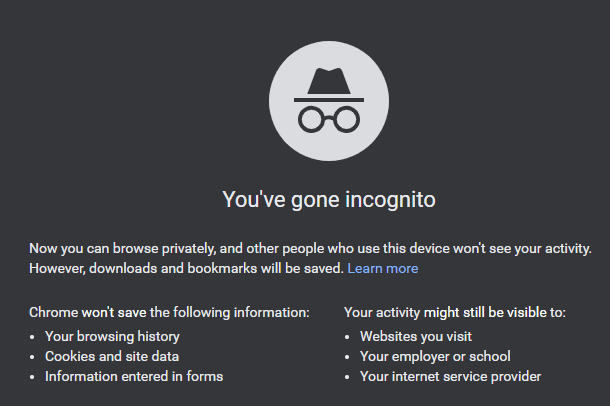The width and height of the screenshot is (610, 406).
Task: Click the "You've gone incognito" heading
Action: (x=329, y=200)
